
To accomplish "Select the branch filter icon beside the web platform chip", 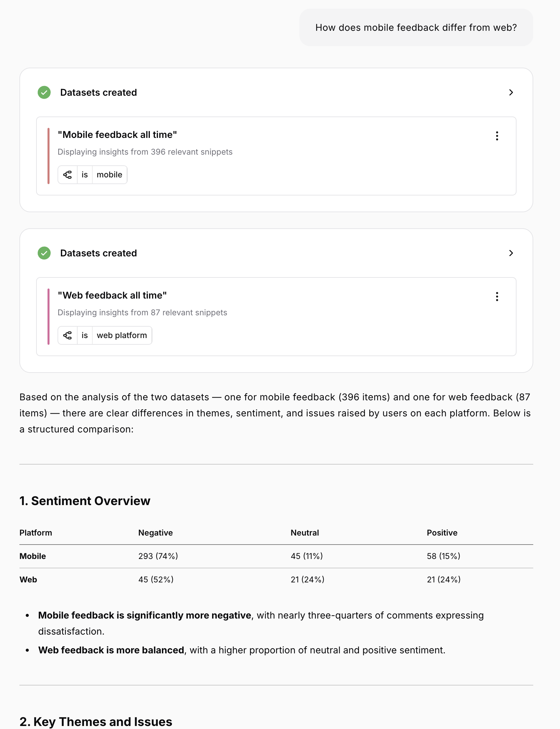I will pyautogui.click(x=68, y=335).
